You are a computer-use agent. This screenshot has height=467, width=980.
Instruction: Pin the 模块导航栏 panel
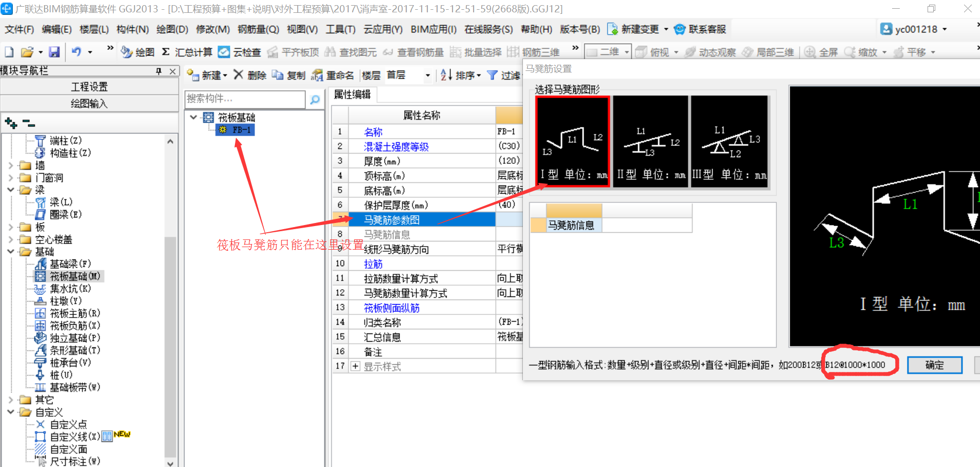(x=159, y=71)
